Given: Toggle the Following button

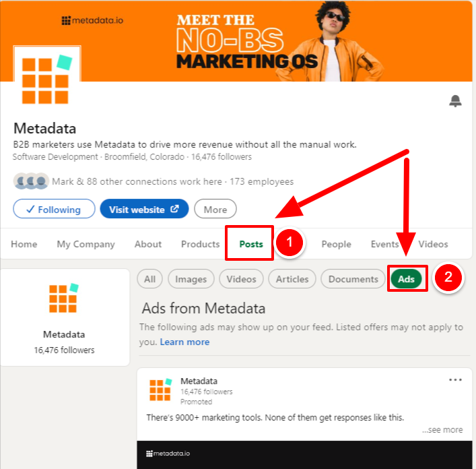Looking at the screenshot, I should (x=54, y=209).
